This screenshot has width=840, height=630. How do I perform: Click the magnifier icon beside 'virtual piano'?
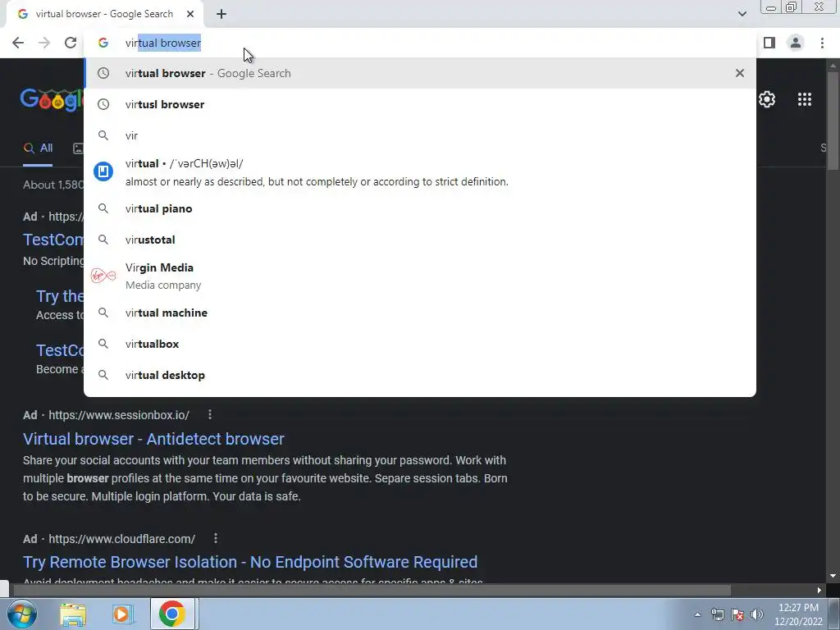[x=103, y=208]
